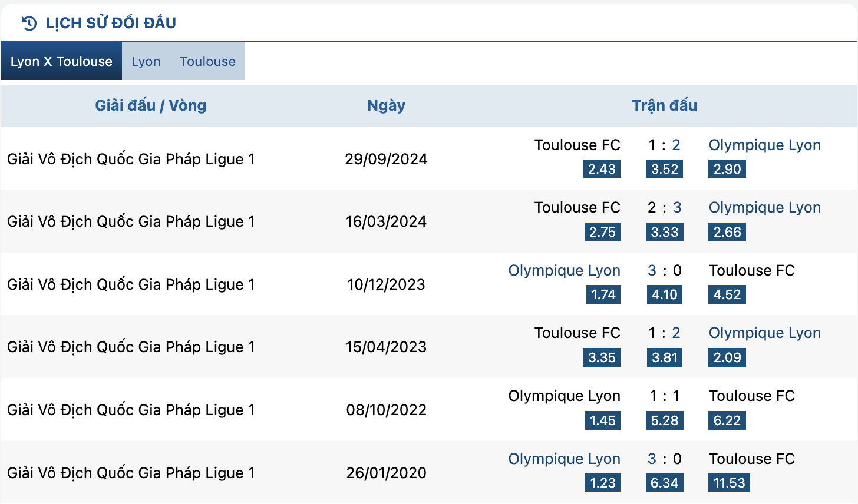This screenshot has height=504, width=858.
Task: Click the 11.53 odds badge
Action: click(x=729, y=483)
